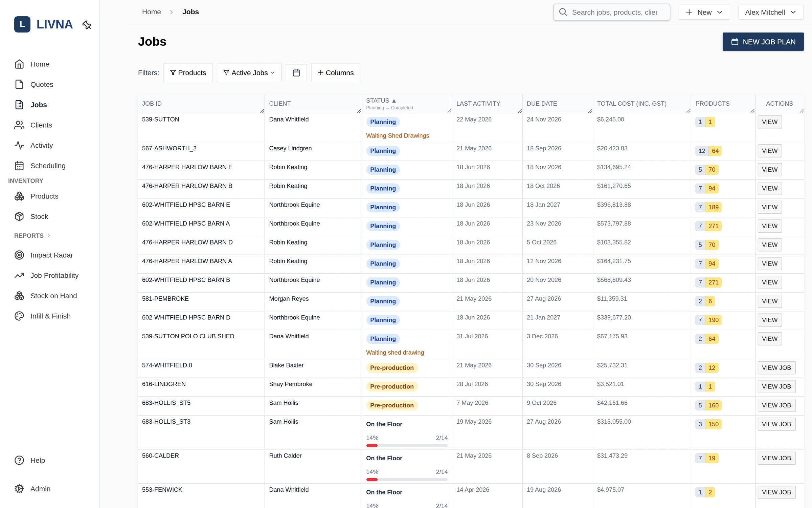Click the NEW JOB PLAN button
The image size is (812, 508).
click(x=763, y=42)
